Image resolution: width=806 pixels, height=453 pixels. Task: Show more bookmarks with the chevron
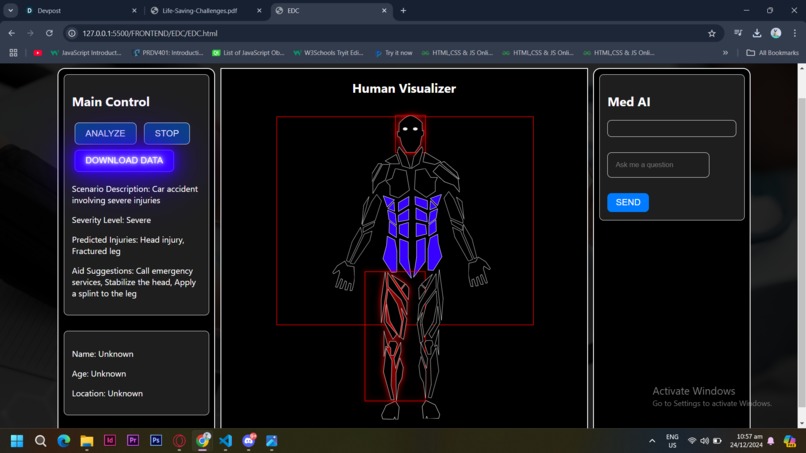[x=725, y=53]
